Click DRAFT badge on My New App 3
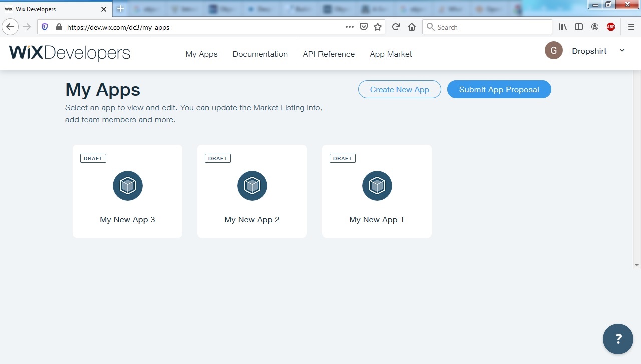The height and width of the screenshot is (364, 641). click(93, 158)
